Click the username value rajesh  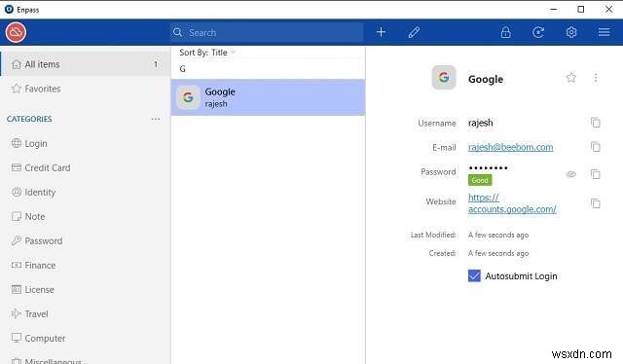click(x=480, y=123)
